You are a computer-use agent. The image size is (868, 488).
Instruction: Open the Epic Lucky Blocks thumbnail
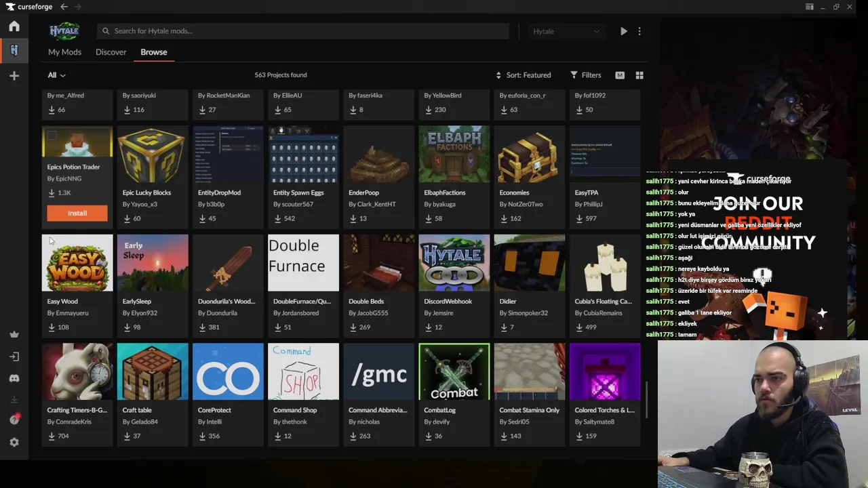pos(153,154)
